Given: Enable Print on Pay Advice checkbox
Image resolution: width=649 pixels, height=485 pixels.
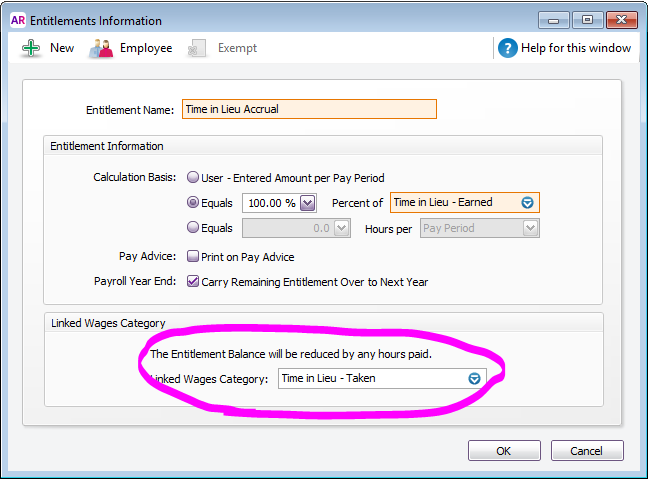Looking at the screenshot, I should point(192,257).
